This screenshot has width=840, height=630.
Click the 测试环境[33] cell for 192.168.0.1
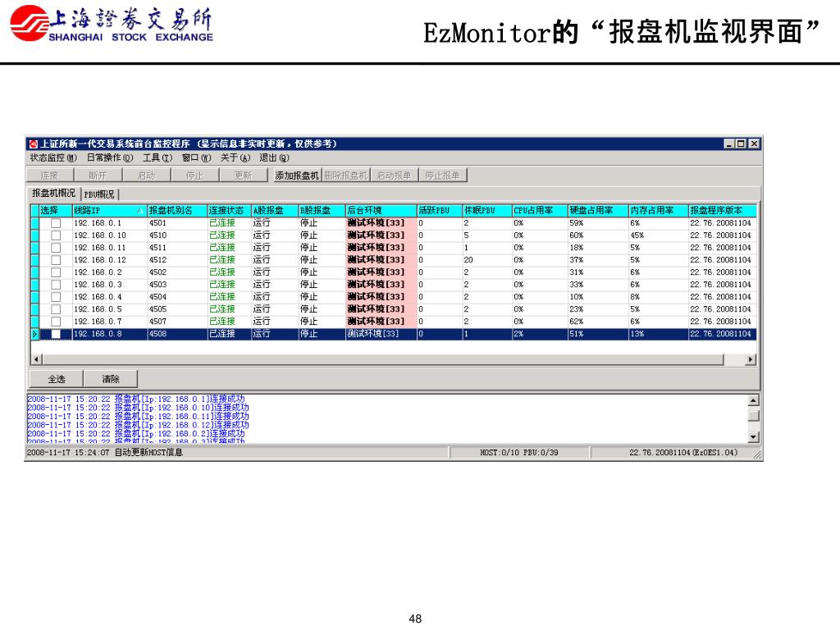(381, 223)
